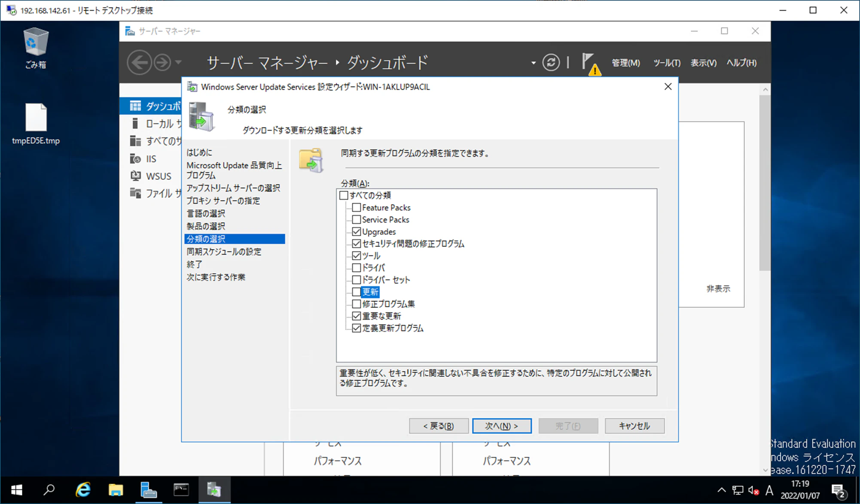Viewport: 860px width, 504px height.
Task: Uncheck Upgrades classification
Action: [356, 231]
